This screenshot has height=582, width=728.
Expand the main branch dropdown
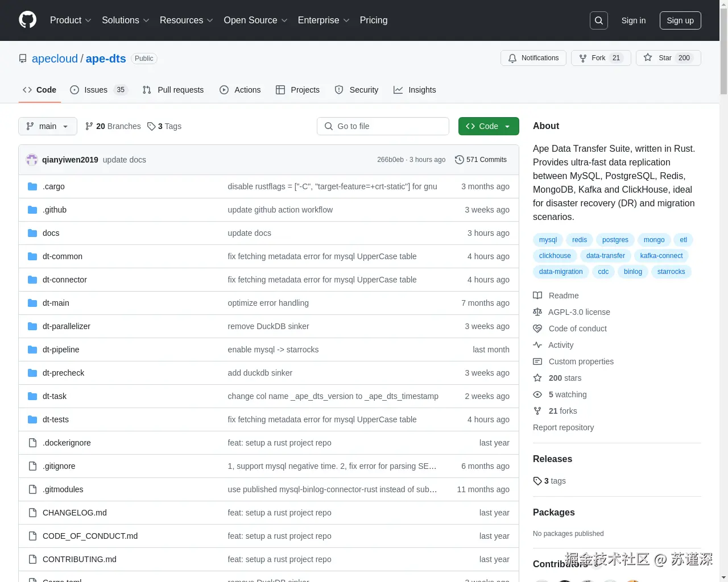47,126
